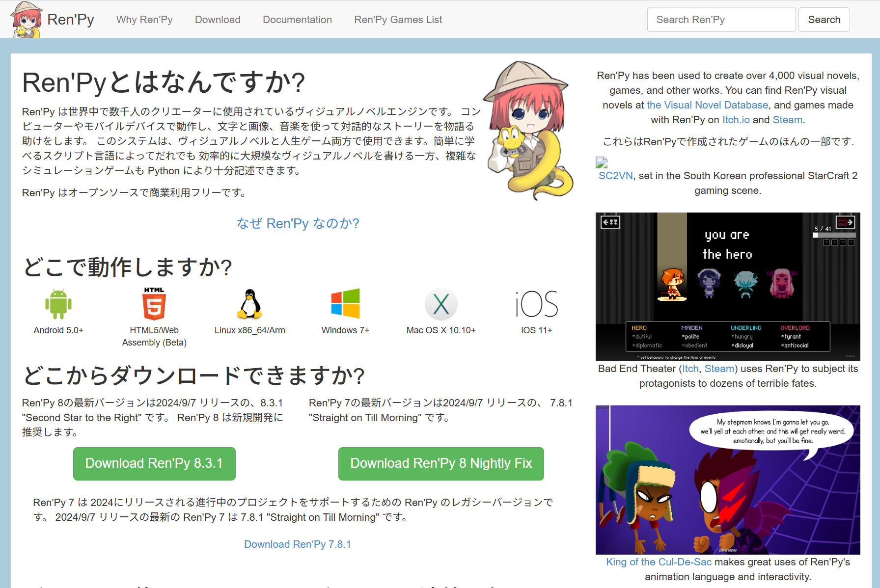Click the Windows logo icon
The height and width of the screenshot is (588, 880).
pos(345,304)
